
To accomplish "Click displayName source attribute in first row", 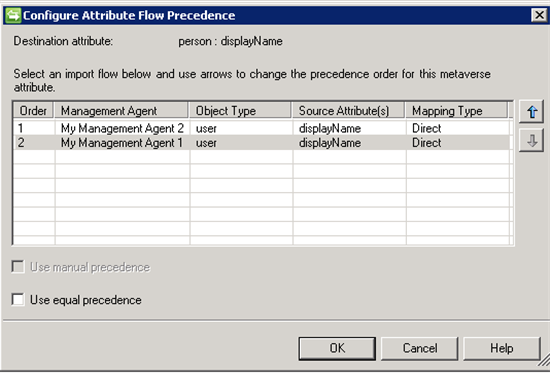I will point(330,128).
